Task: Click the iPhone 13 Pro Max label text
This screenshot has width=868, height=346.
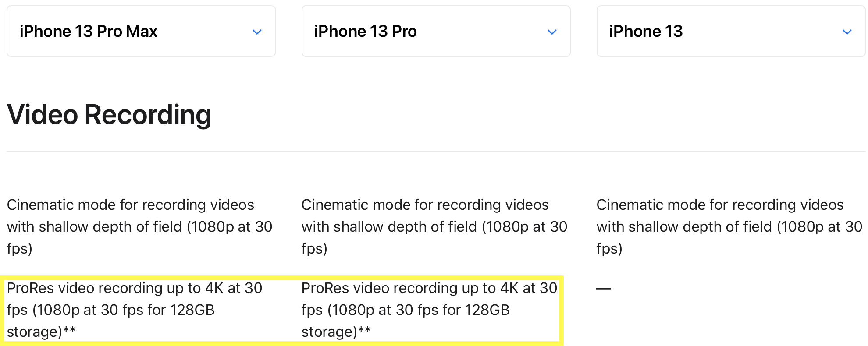Action: pyautogui.click(x=89, y=32)
